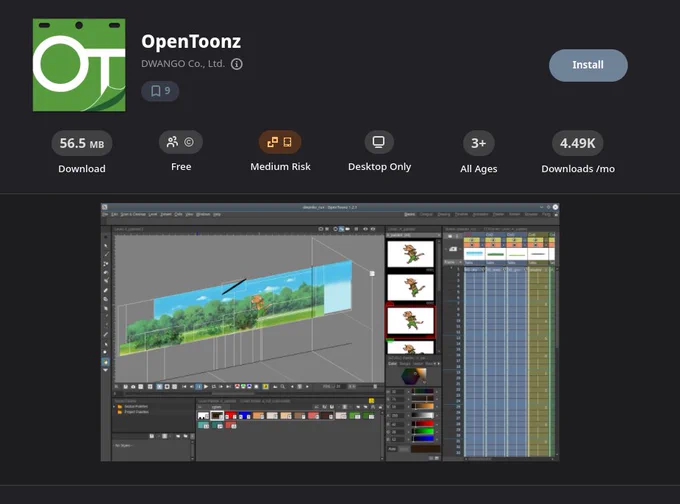
Task: Click the green OpenToonz app logo
Action: point(79,65)
